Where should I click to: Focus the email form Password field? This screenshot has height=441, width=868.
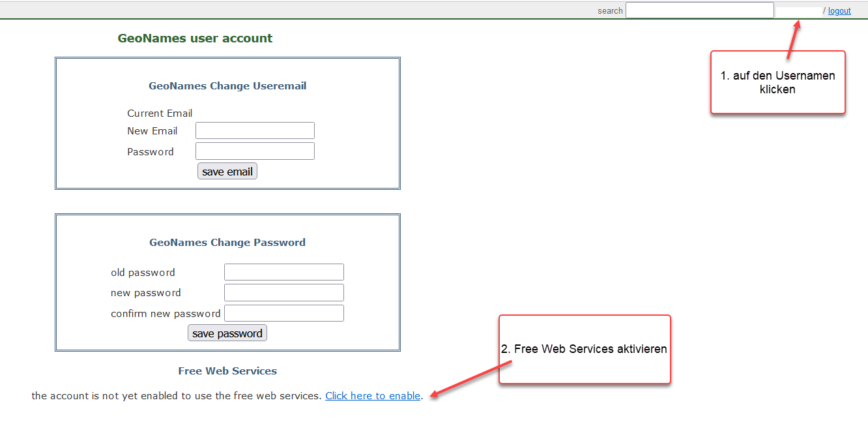coord(255,151)
